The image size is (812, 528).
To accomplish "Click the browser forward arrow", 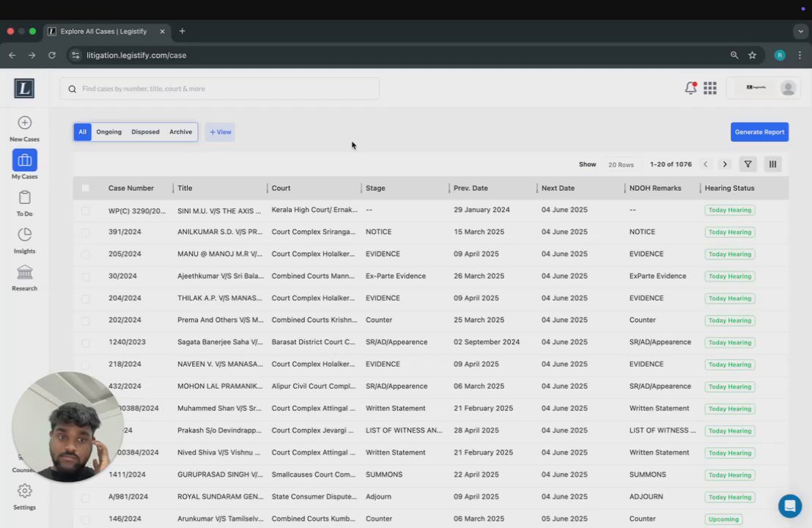I will tap(32, 55).
